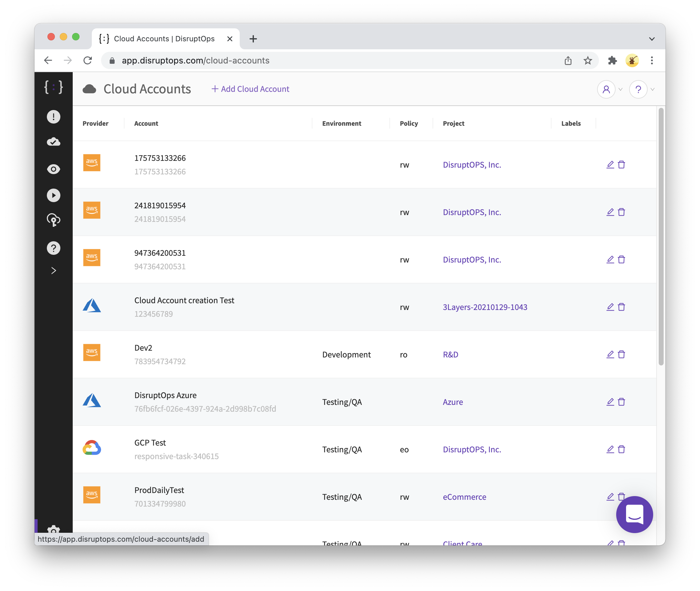Select the ProdDailyTest account name

[x=159, y=490]
